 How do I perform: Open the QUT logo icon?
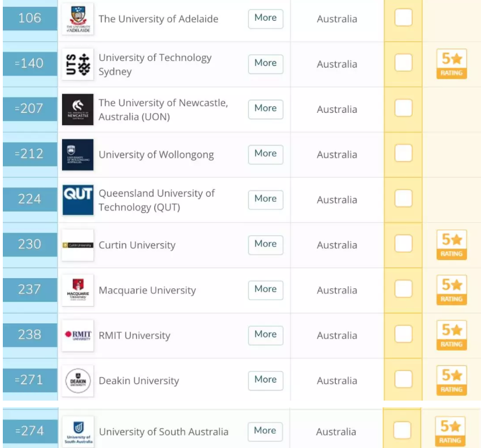pos(77,200)
